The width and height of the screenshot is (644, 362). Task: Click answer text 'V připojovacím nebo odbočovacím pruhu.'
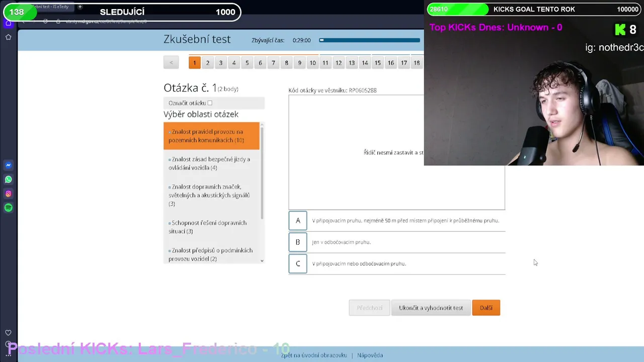pos(359,263)
